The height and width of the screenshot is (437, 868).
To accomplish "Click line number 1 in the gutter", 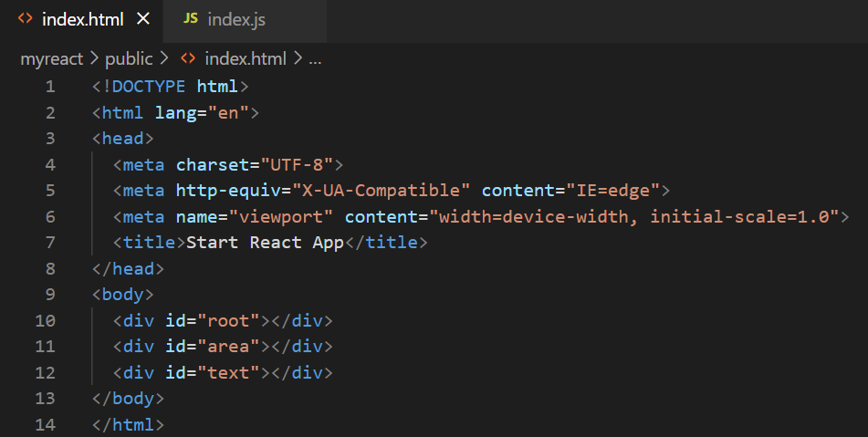I will (50, 87).
